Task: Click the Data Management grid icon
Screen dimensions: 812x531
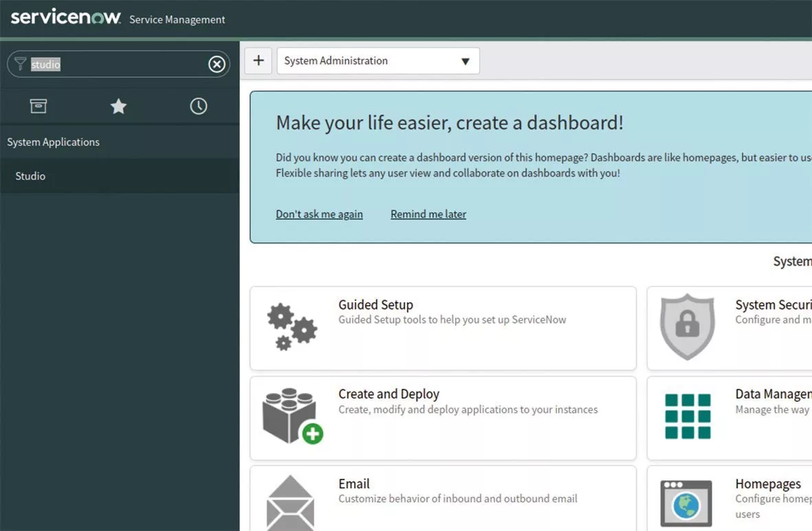Action: tap(688, 416)
